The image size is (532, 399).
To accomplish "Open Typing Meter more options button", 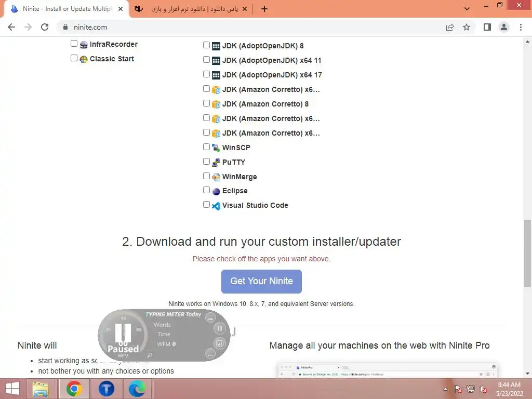I will [x=210, y=354].
